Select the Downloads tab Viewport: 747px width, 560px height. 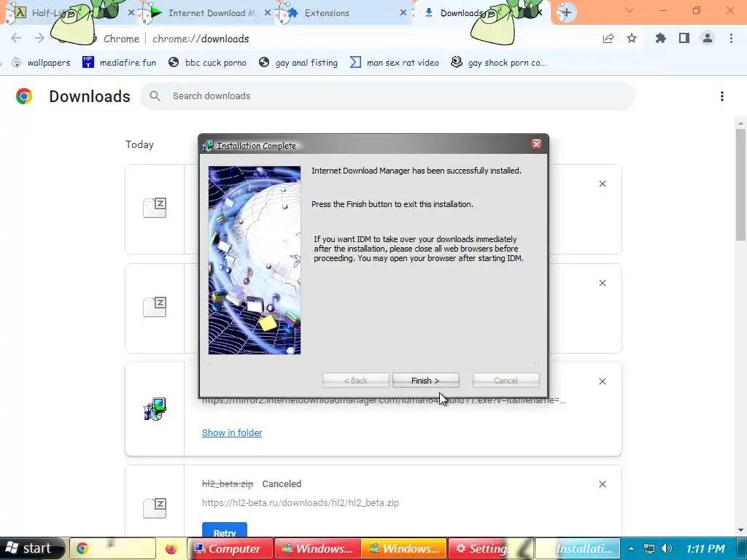tap(481, 13)
